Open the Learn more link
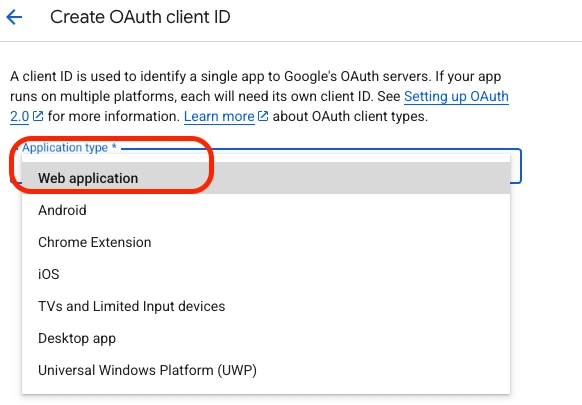582x405 pixels. pyautogui.click(x=219, y=117)
